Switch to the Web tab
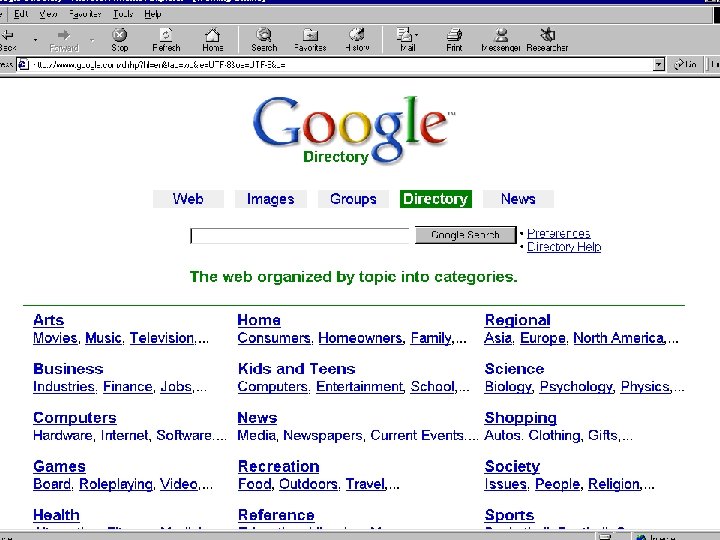Screen dimensions: 720x540 click(x=188, y=199)
